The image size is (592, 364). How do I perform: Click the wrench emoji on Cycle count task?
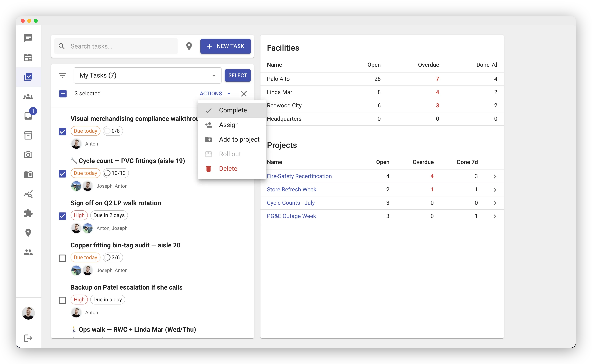click(x=74, y=161)
